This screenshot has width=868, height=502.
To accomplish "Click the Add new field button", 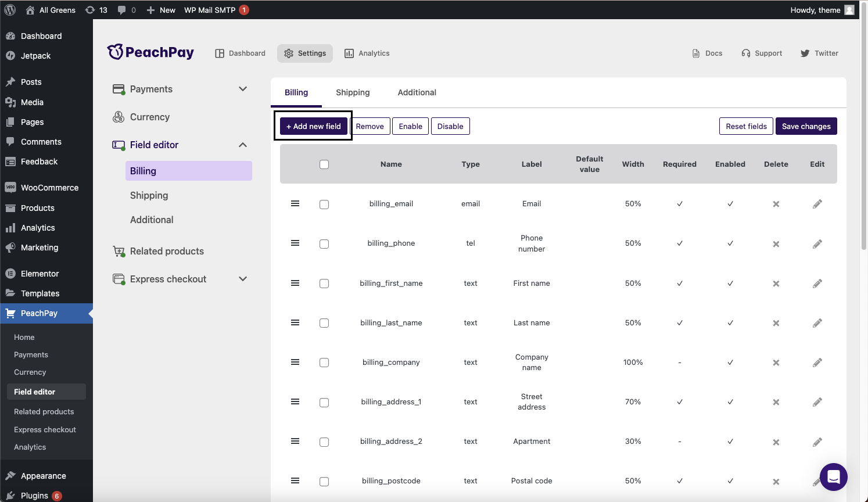I will pos(314,126).
